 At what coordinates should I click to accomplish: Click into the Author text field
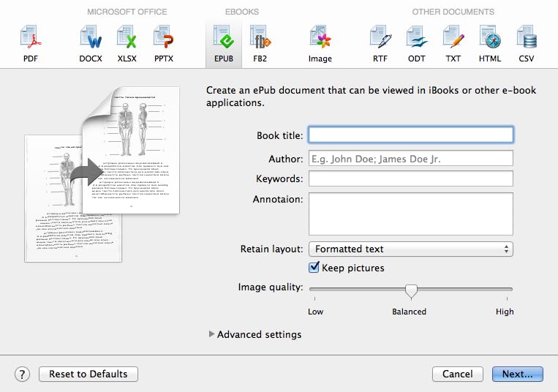click(x=410, y=159)
